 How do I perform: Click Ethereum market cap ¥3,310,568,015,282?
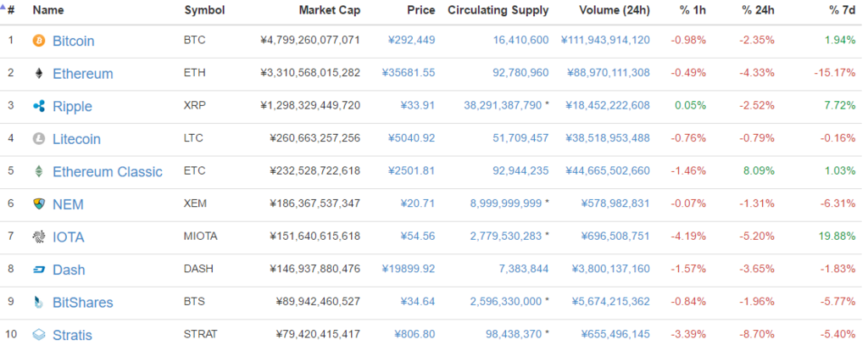pos(310,73)
